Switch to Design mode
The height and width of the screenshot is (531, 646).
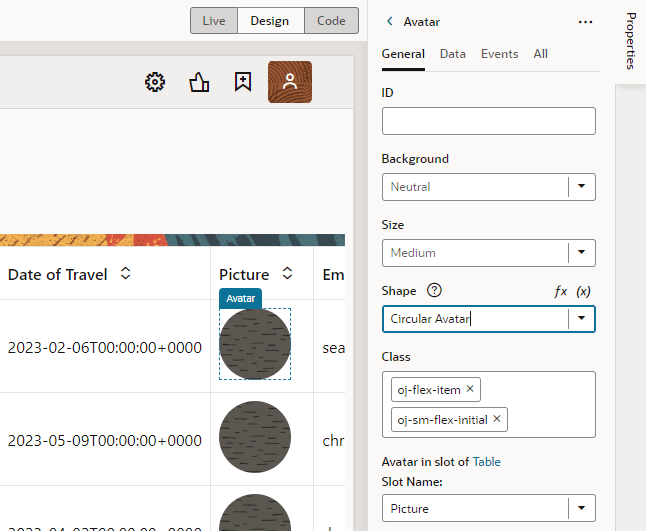tap(270, 21)
